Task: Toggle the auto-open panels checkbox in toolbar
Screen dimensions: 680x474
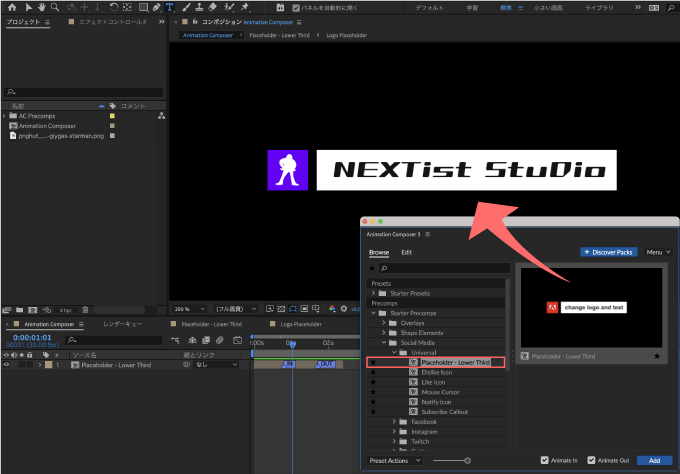Action: coord(296,8)
